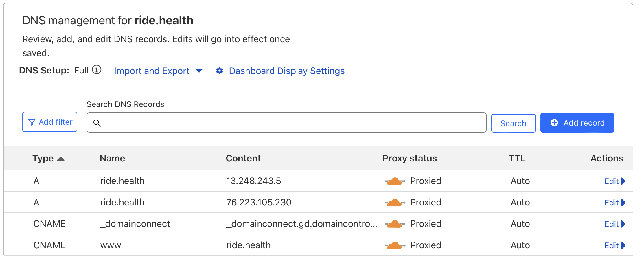
Task: Click the filter icon on Add filter
Action: (32, 122)
